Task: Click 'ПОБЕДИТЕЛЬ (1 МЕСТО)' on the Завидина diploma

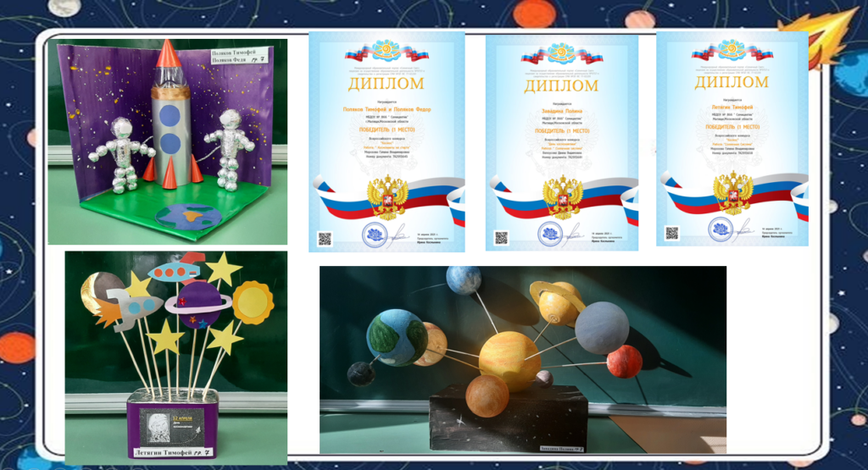Action: (x=562, y=131)
